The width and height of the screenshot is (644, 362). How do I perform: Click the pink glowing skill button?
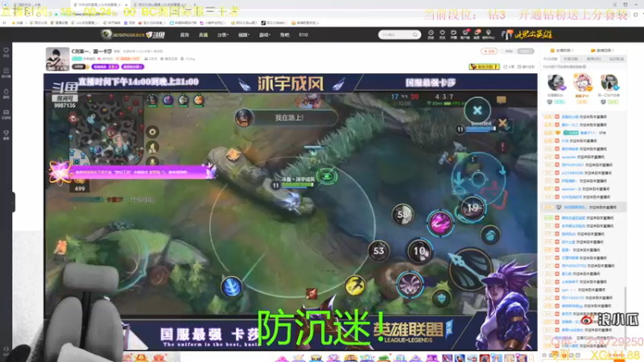click(440, 224)
